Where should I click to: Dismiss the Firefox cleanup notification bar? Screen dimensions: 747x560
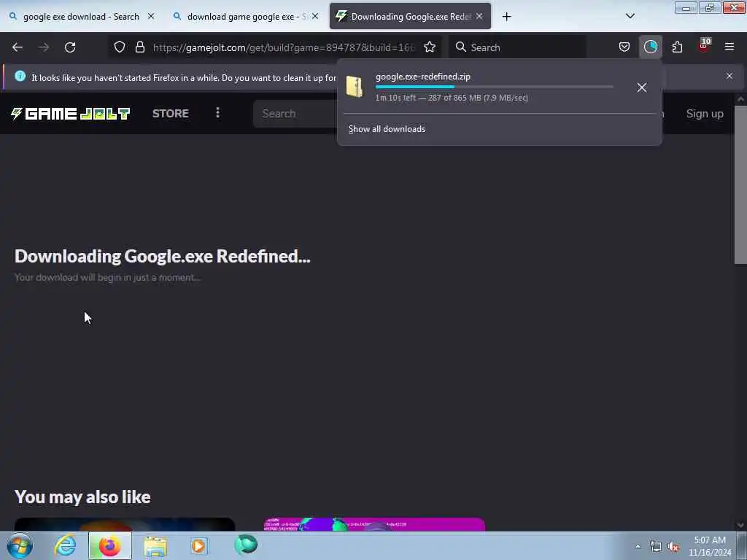[729, 76]
